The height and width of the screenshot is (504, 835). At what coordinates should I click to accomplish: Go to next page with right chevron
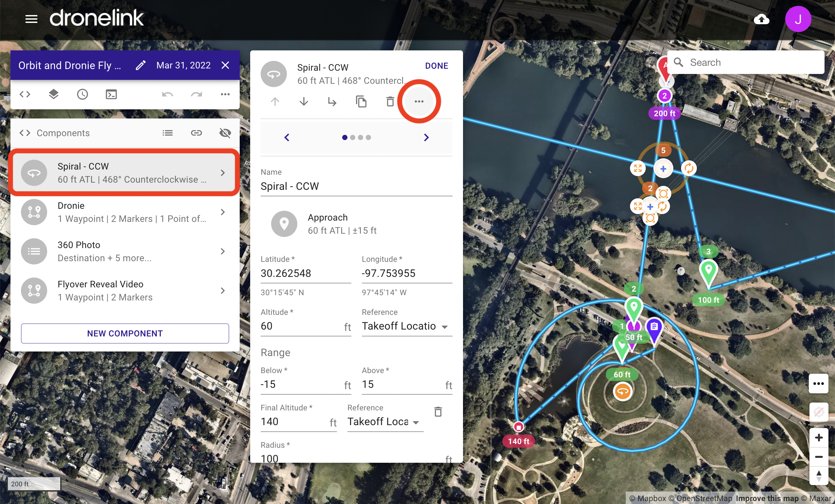coord(426,137)
